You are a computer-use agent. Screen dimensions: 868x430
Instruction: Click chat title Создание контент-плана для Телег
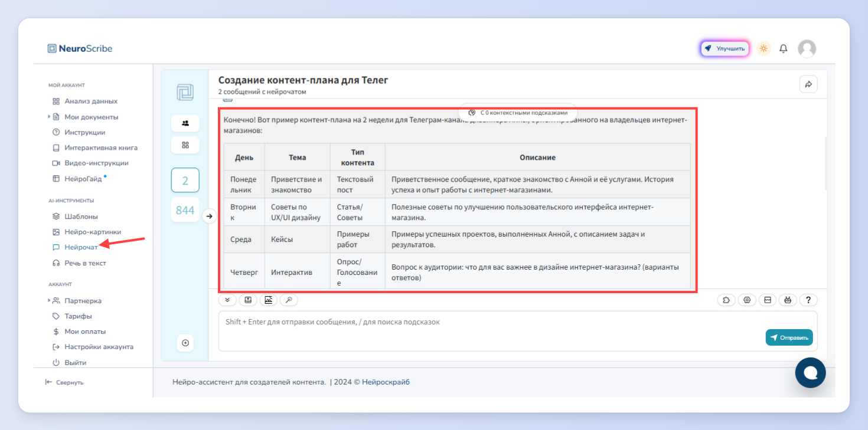pyautogui.click(x=304, y=80)
